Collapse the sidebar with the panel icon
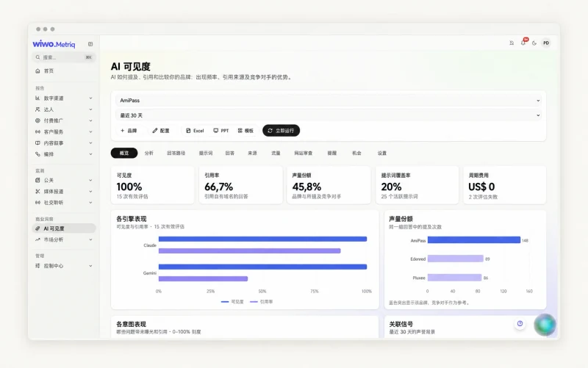This screenshot has width=588, height=368. (90, 44)
